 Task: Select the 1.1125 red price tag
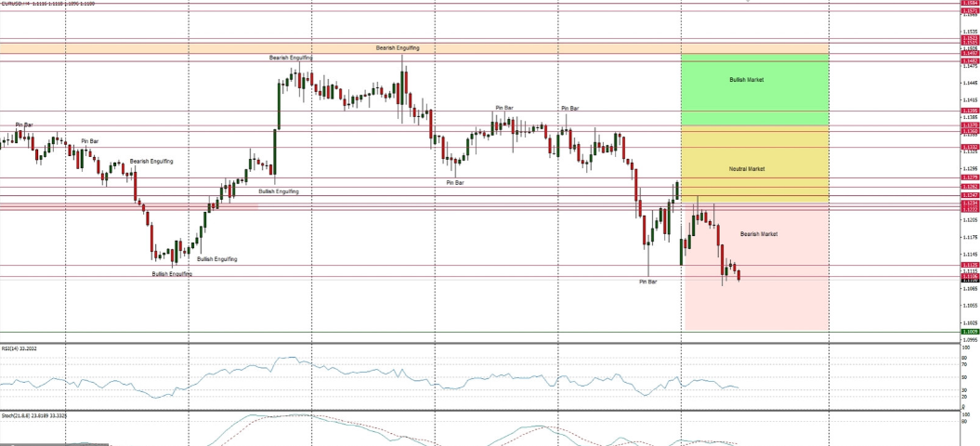tap(969, 265)
